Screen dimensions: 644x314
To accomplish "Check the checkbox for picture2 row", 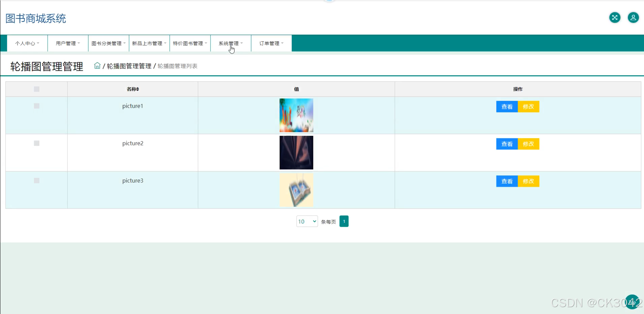I will (x=37, y=143).
